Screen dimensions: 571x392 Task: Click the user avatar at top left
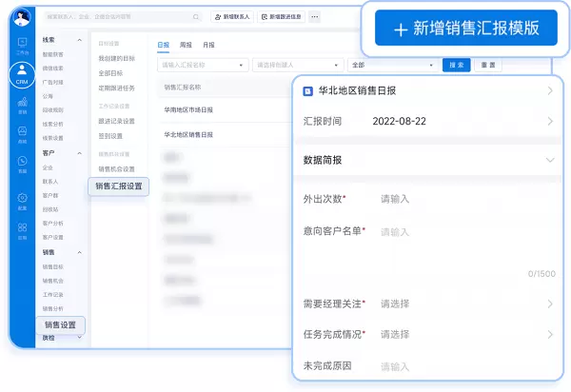[x=22, y=16]
